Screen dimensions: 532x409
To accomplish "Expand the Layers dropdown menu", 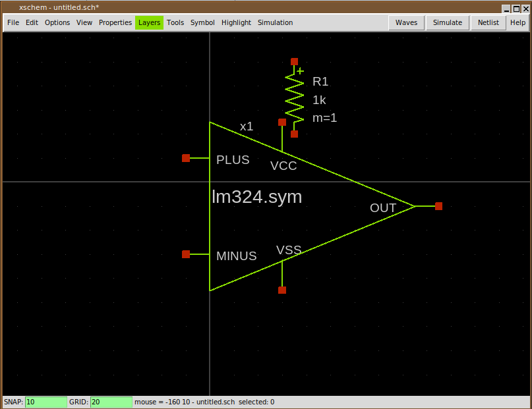I will (x=149, y=22).
